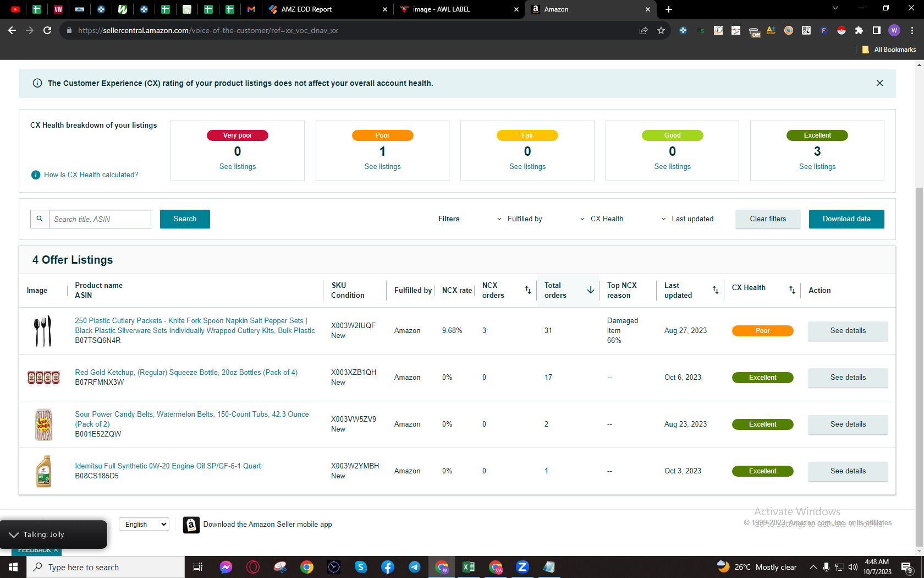The width and height of the screenshot is (924, 578).
Task: Switch to the pinned Gmail tab
Action: click(251, 9)
